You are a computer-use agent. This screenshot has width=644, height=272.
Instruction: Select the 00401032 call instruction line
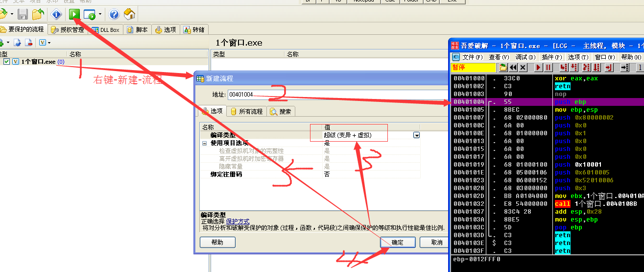coord(547,204)
